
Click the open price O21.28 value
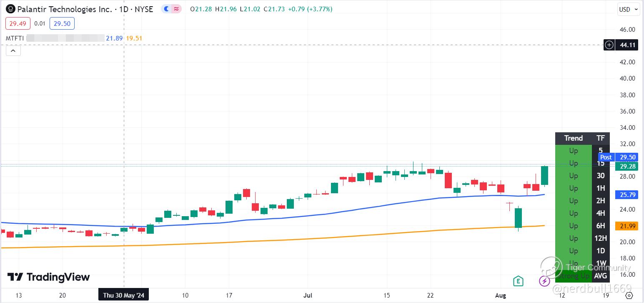[201, 9]
